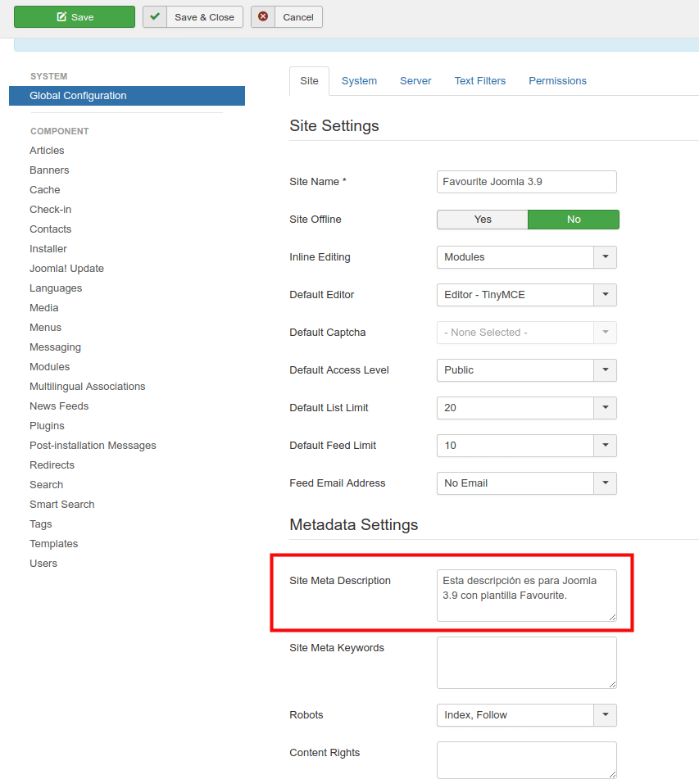Open Installer component settings
This screenshot has height=784, width=699.
(x=48, y=249)
